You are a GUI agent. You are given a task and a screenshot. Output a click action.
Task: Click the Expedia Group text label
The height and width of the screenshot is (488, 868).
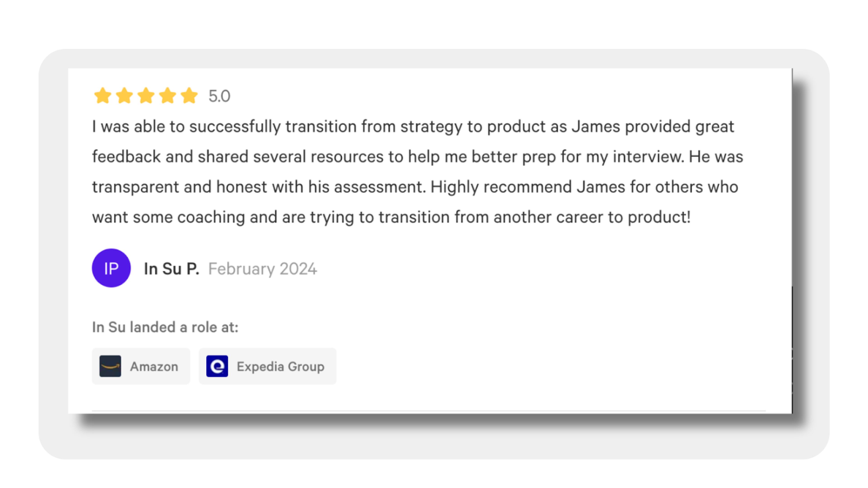[280, 367]
